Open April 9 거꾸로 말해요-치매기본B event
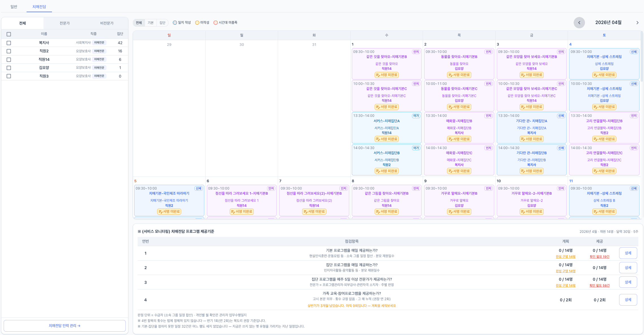Image resolution: width=644 pixels, height=335 pixels. pos(459,201)
